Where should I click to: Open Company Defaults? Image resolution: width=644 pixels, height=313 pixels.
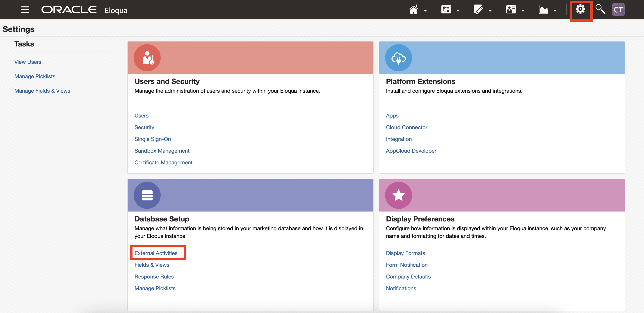[408, 277]
